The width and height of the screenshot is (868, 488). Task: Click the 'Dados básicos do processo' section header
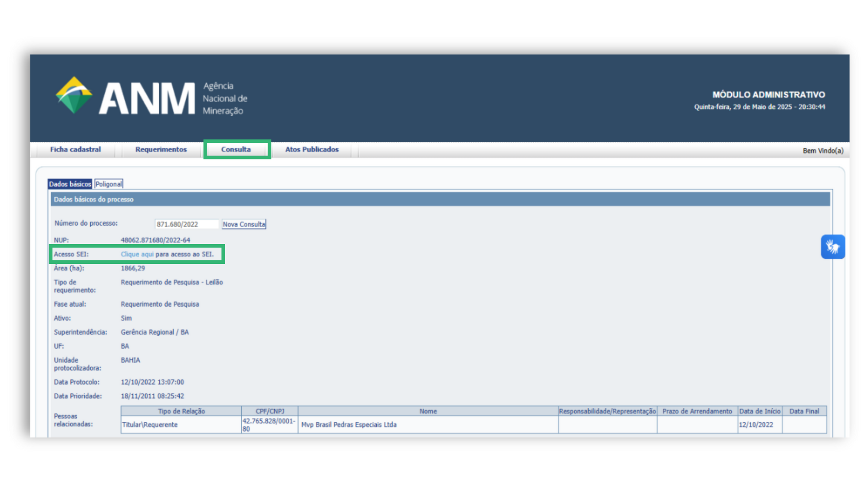[x=440, y=200]
